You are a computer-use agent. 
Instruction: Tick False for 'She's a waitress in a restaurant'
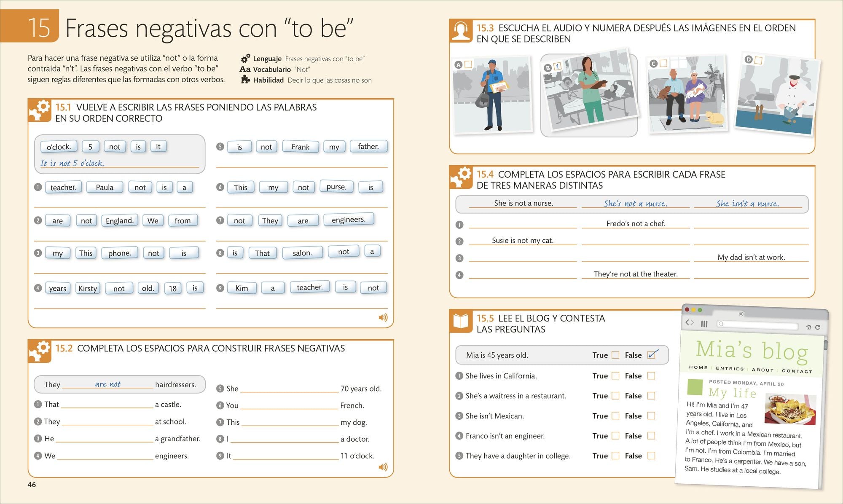pyautogui.click(x=651, y=396)
